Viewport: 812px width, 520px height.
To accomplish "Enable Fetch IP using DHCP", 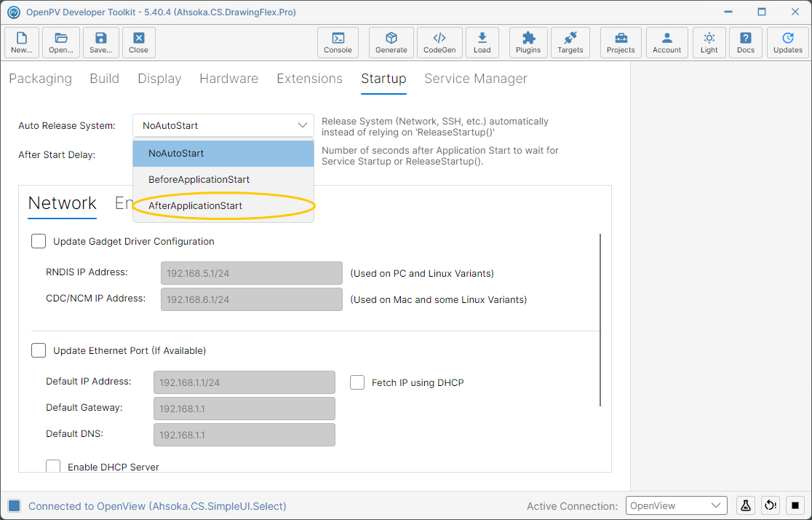I will coord(357,382).
